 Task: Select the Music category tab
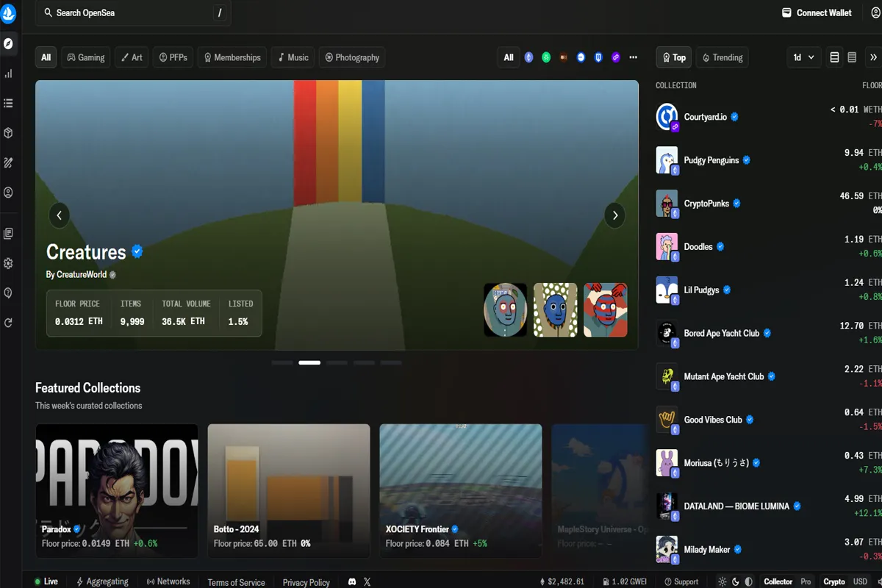[293, 57]
